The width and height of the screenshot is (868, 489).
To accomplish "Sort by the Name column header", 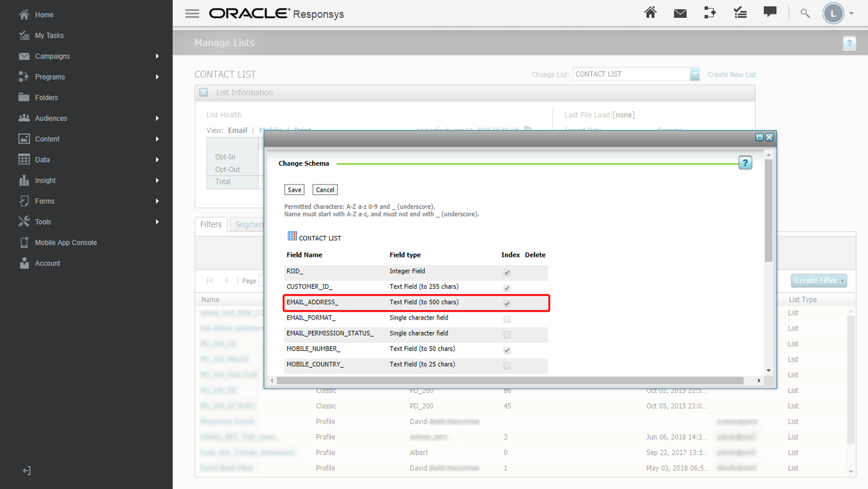I will pos(210,299).
